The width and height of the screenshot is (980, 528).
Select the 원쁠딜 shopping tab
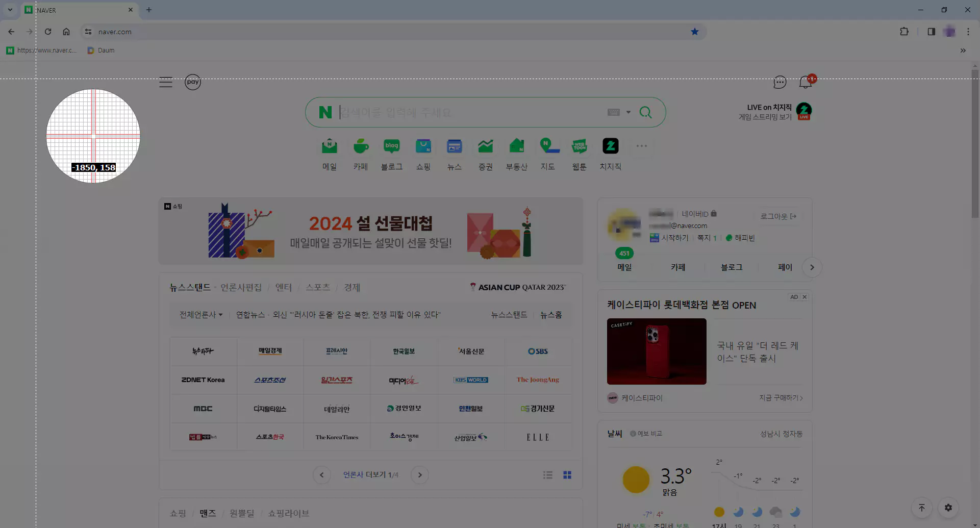(242, 513)
